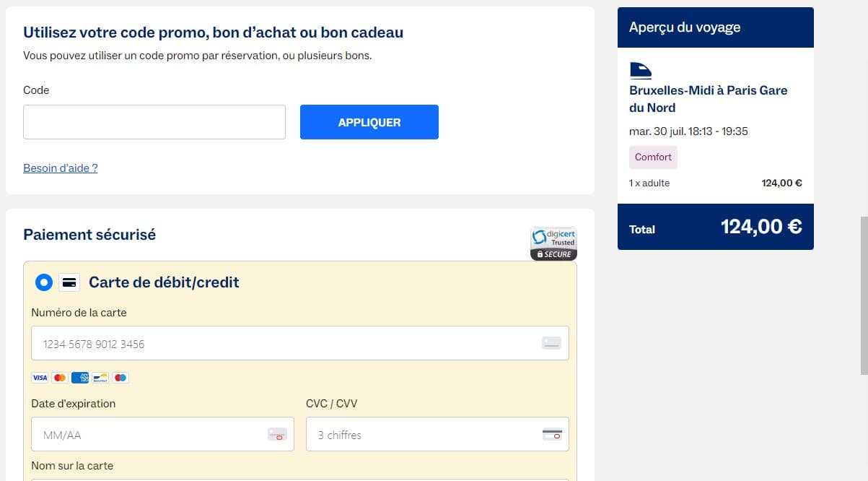The height and width of the screenshot is (481, 868).
Task: Click the CVC hint icon in the CVC field
Action: pos(552,433)
